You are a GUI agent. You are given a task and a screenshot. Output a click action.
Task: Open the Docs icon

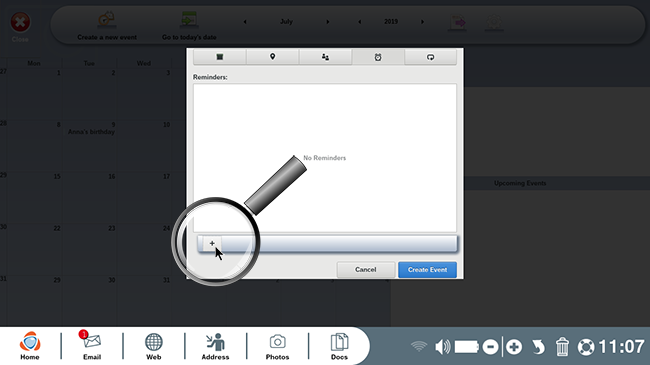click(x=339, y=346)
